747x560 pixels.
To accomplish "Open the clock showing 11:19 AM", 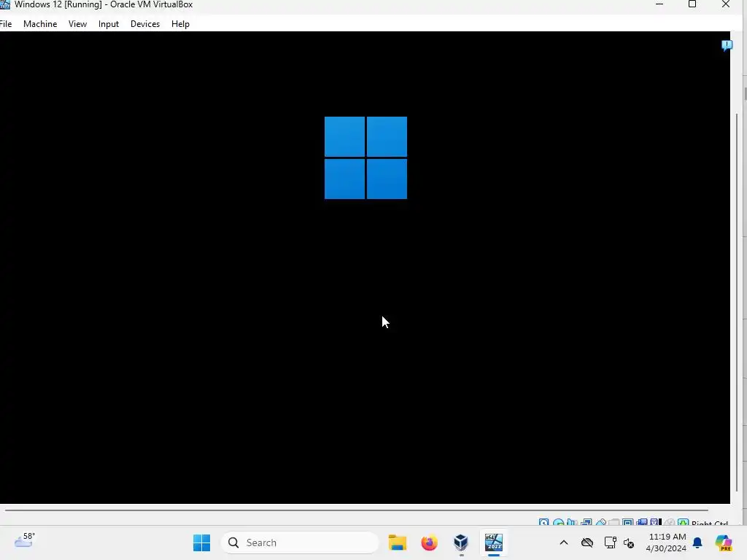I will pyautogui.click(x=667, y=542).
